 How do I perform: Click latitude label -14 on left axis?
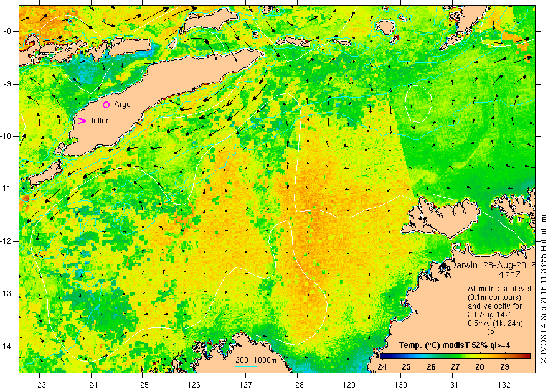coord(6,347)
